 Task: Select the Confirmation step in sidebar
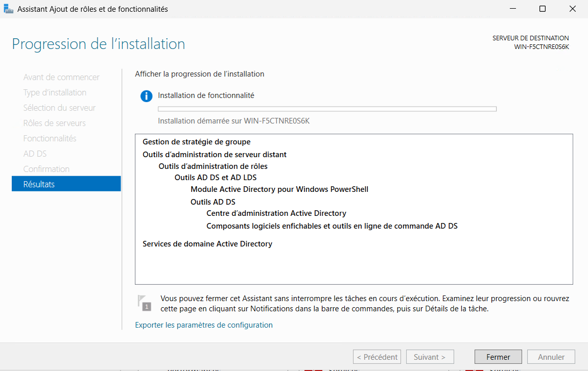46,169
